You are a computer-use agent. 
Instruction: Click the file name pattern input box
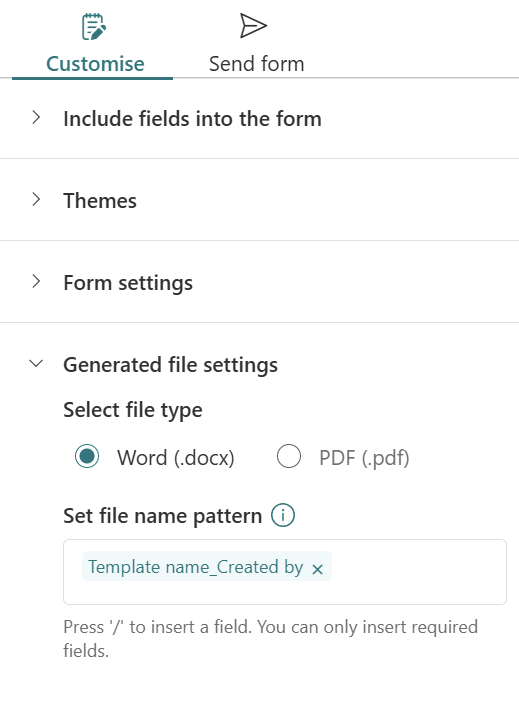(285, 572)
